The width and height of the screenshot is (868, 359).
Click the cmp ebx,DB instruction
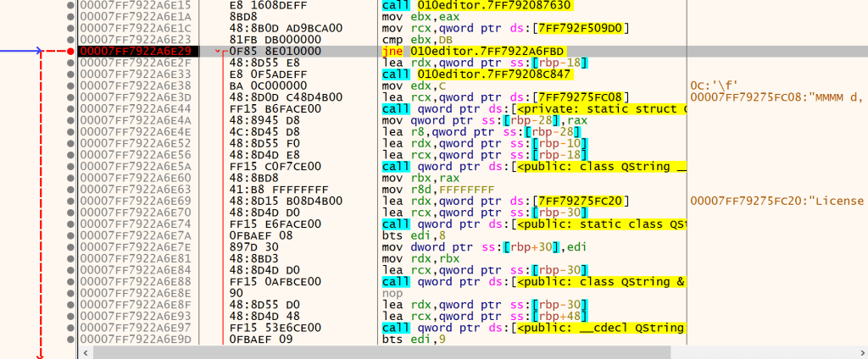pos(417,39)
